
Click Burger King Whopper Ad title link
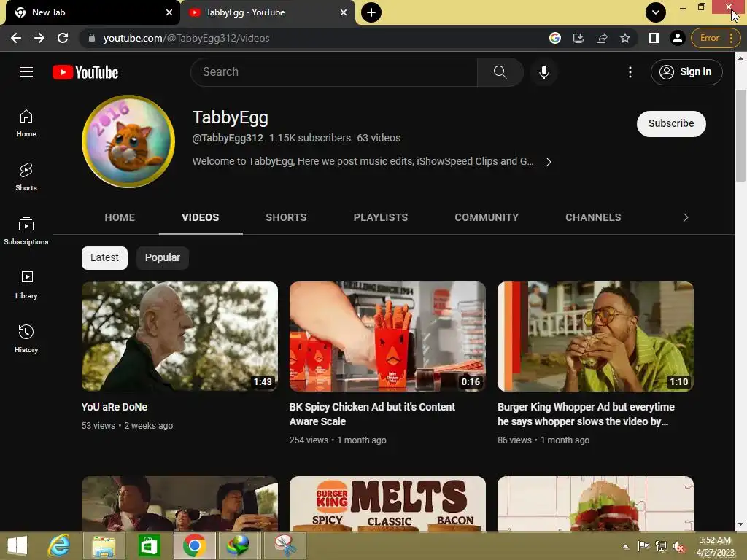coord(586,414)
